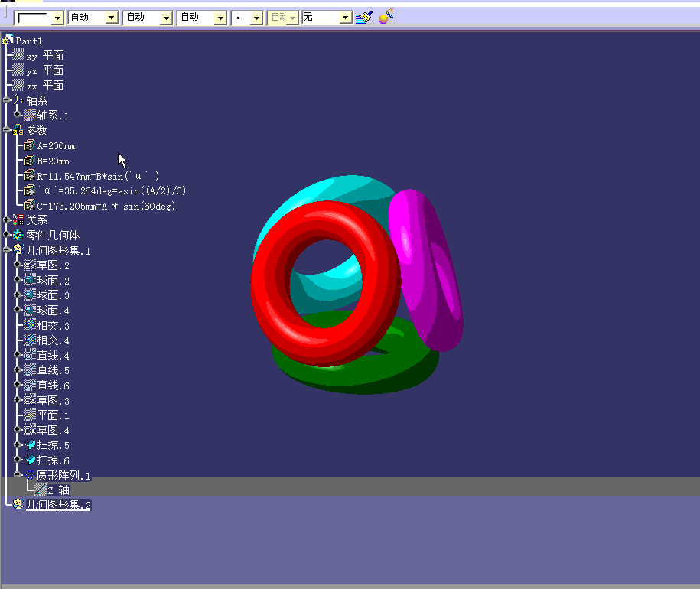Expand the 轴系.1 tree node
The height and width of the screenshot is (589, 700).
tap(18, 115)
